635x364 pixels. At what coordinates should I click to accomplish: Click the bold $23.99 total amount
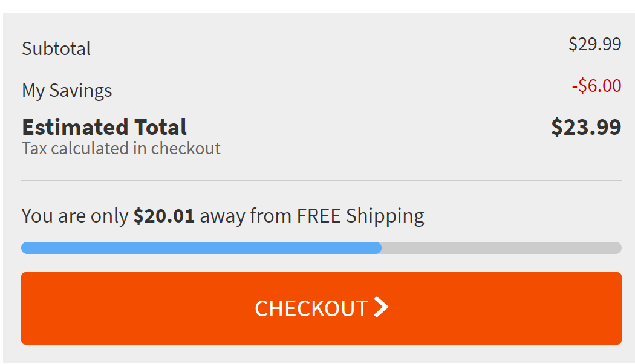pos(586,127)
